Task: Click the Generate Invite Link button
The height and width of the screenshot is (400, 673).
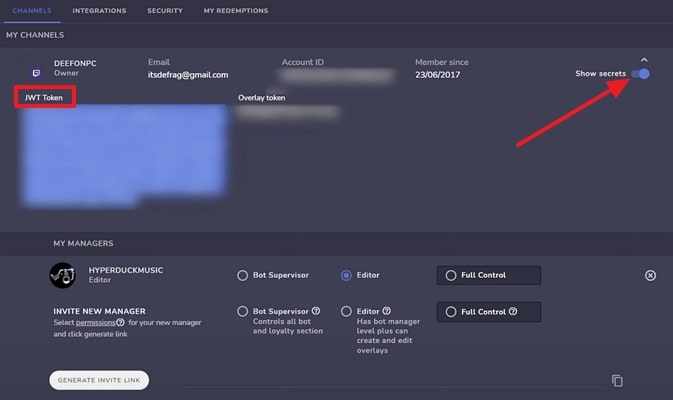Action: (x=99, y=380)
